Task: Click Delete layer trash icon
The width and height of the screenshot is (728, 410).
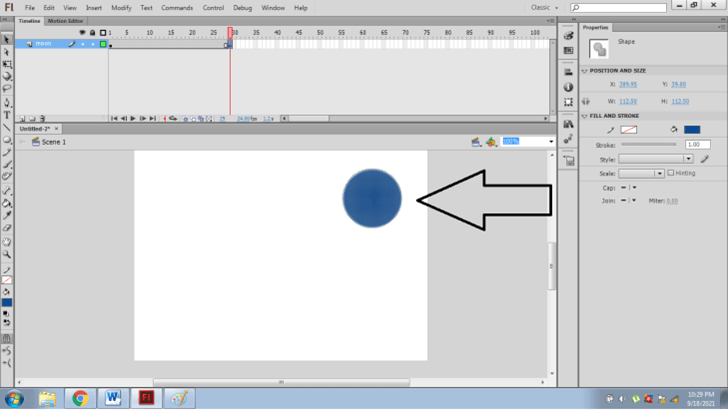Action: click(42, 119)
